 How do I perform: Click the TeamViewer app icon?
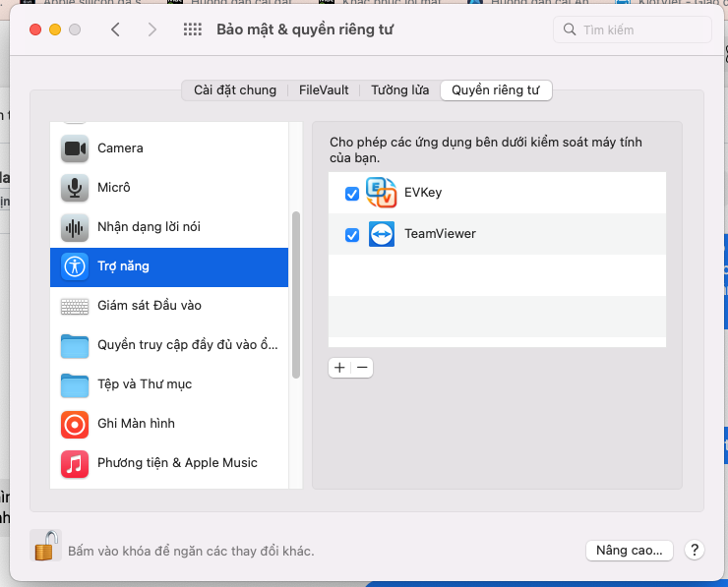click(382, 234)
